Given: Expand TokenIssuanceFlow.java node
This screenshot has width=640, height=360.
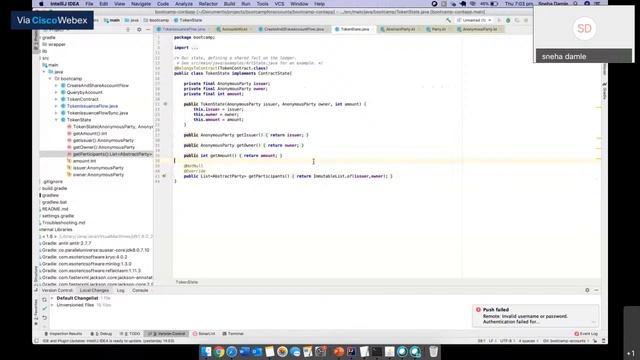Looking at the screenshot, I should pos(56,106).
